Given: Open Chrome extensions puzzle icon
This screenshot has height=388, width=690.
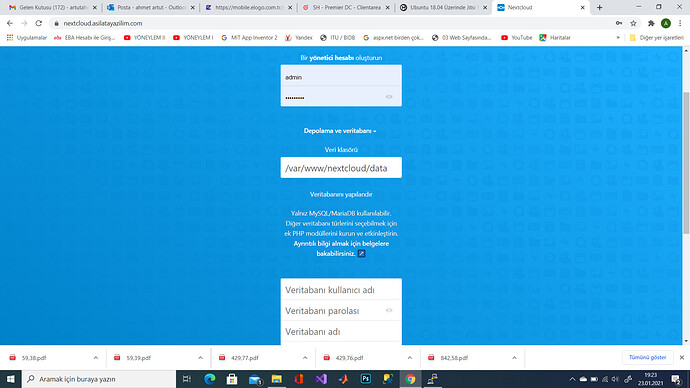Looking at the screenshot, I should click(x=651, y=23).
